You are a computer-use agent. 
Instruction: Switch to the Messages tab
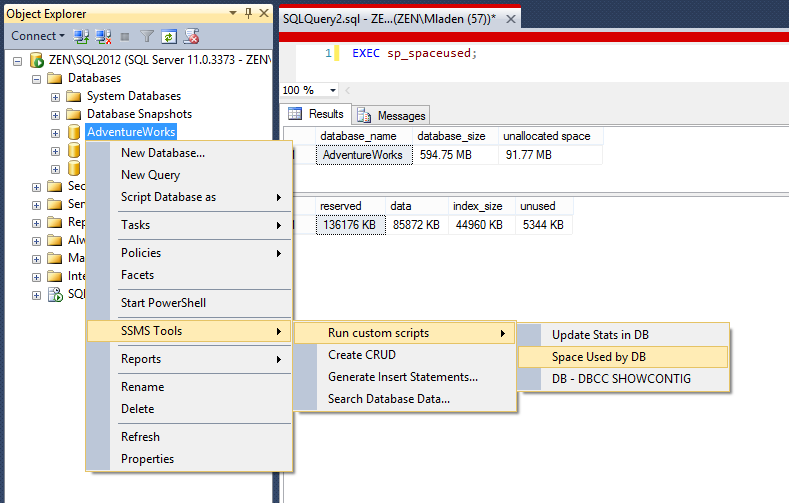391,116
